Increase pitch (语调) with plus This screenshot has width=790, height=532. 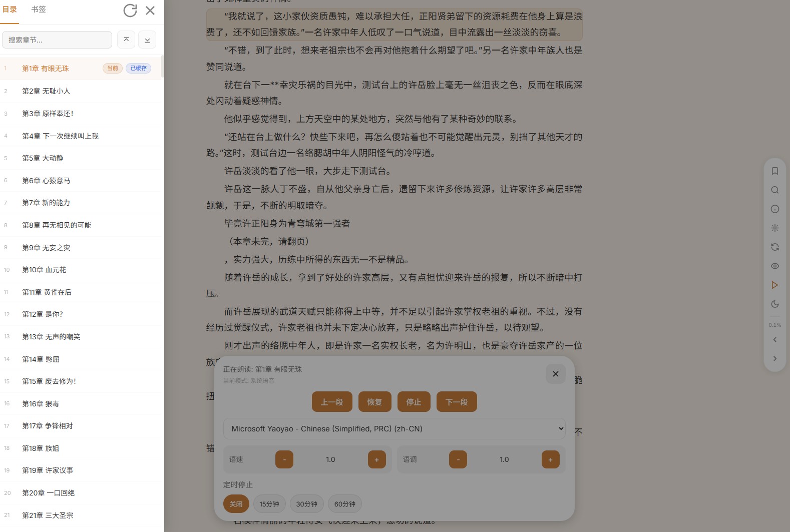[551, 459]
